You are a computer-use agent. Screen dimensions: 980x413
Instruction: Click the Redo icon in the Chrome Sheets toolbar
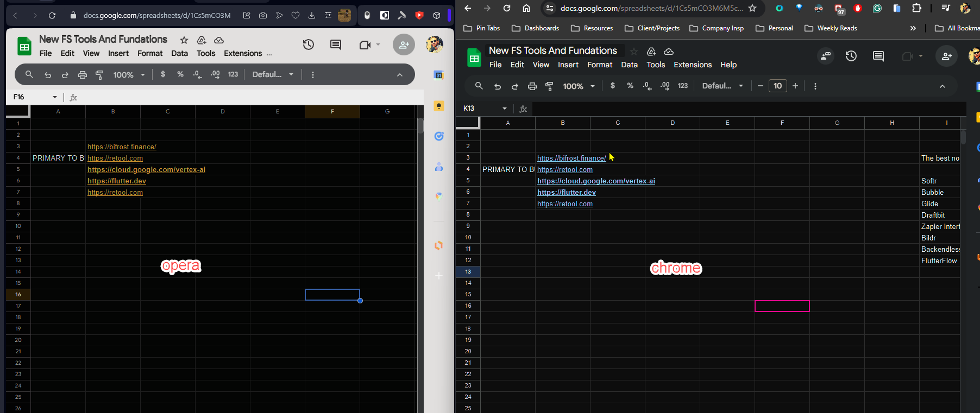(515, 86)
